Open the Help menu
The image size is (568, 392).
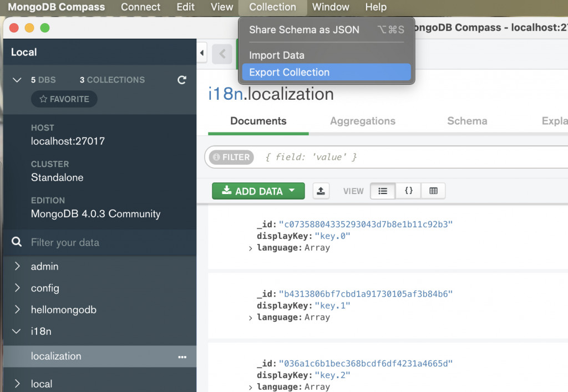point(376,7)
